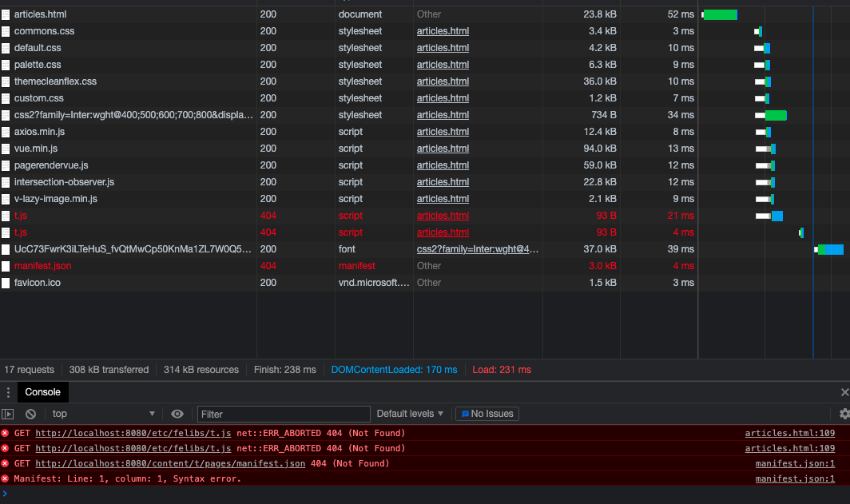
Task: Click the console prompt to type a command
Action: point(80,494)
